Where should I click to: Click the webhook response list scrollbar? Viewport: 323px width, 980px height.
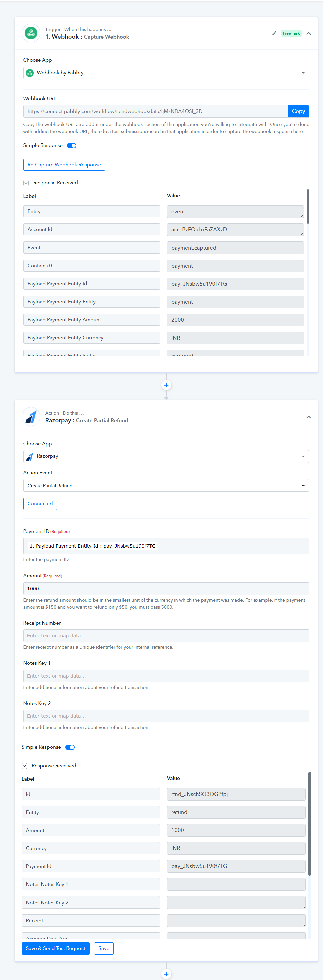[x=308, y=206]
